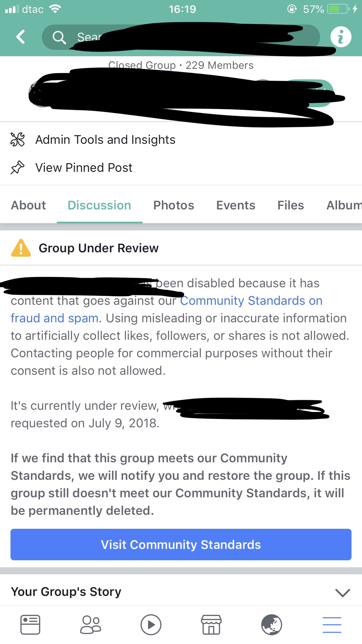Select the Discussion tab
The width and height of the screenshot is (362, 644).
[99, 205]
